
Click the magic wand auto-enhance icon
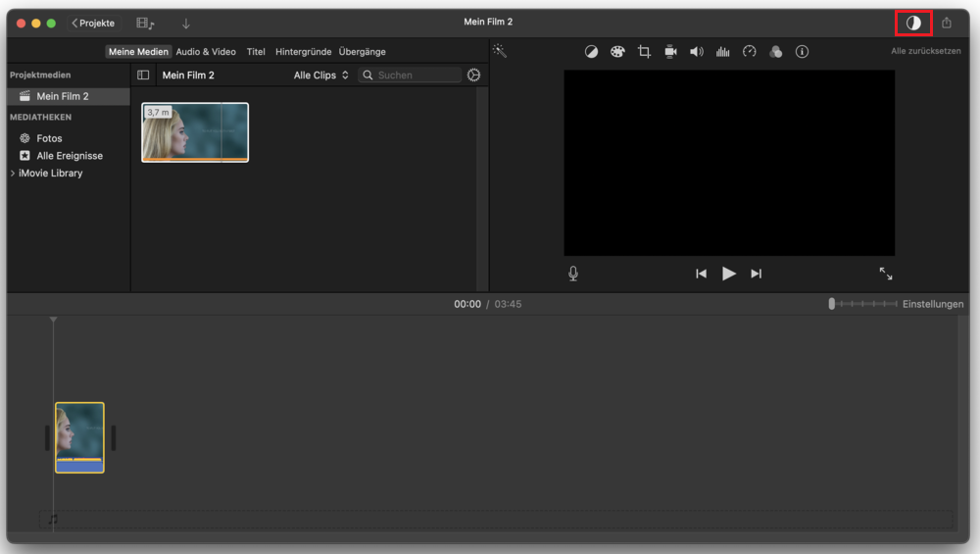tap(500, 51)
